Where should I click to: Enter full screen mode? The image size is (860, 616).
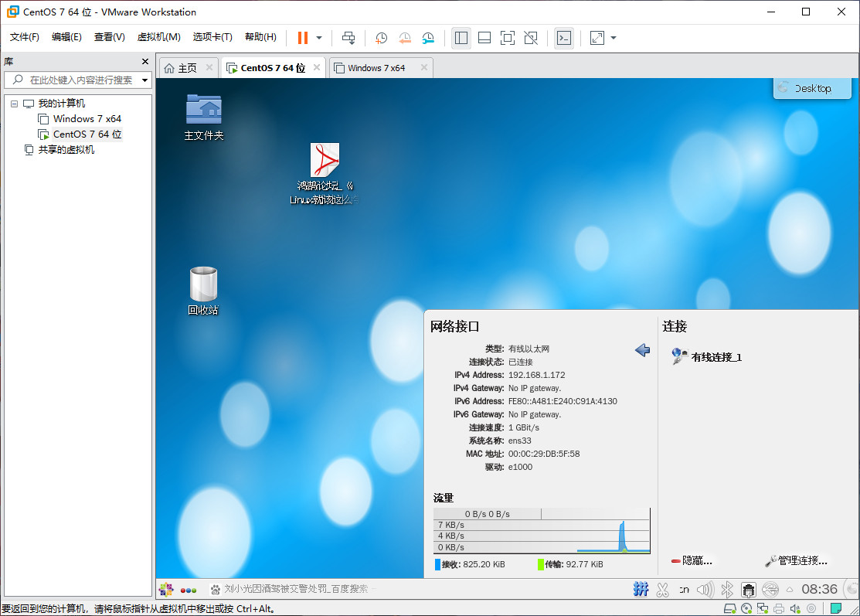[506, 38]
